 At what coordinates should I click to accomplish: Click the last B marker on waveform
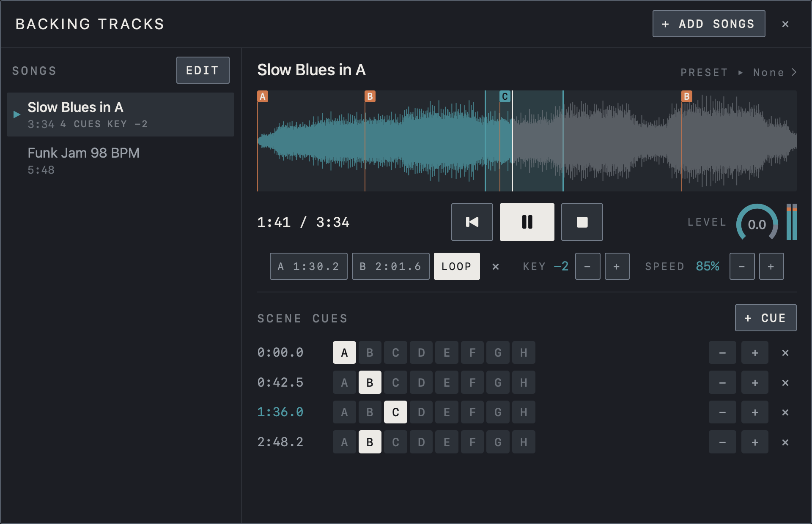click(687, 96)
